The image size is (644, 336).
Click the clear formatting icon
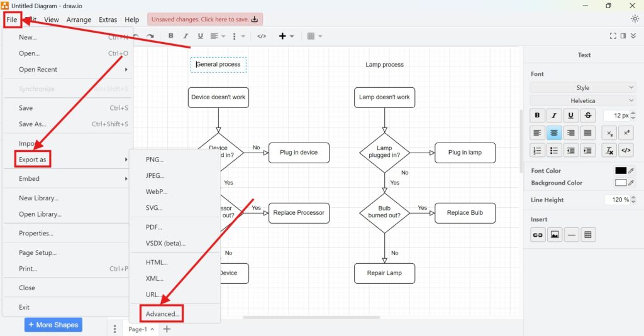click(x=608, y=150)
